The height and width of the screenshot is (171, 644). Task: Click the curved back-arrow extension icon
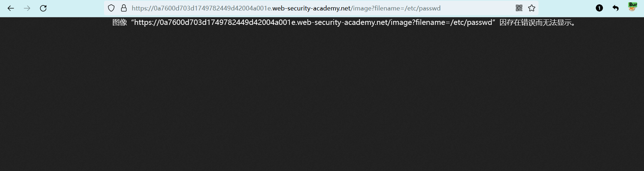tap(616, 8)
